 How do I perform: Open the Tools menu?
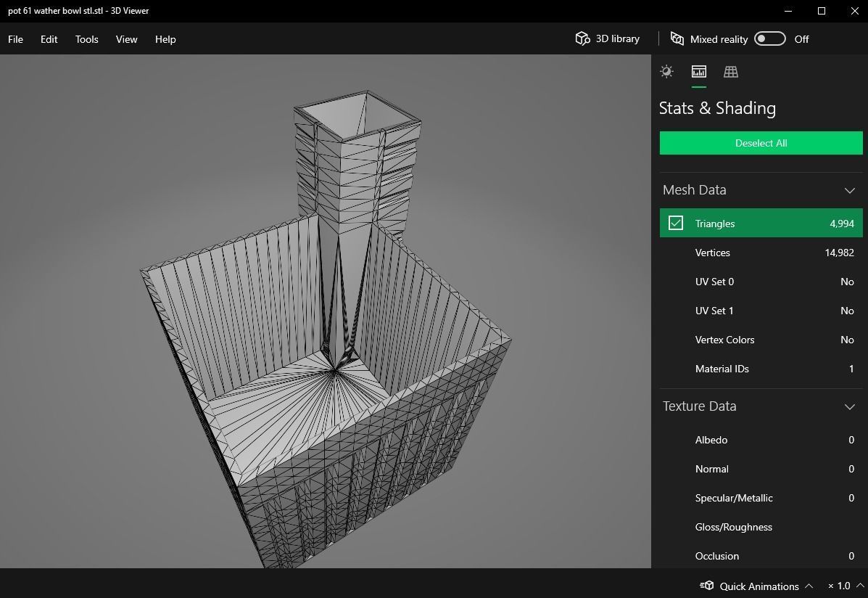(x=87, y=38)
